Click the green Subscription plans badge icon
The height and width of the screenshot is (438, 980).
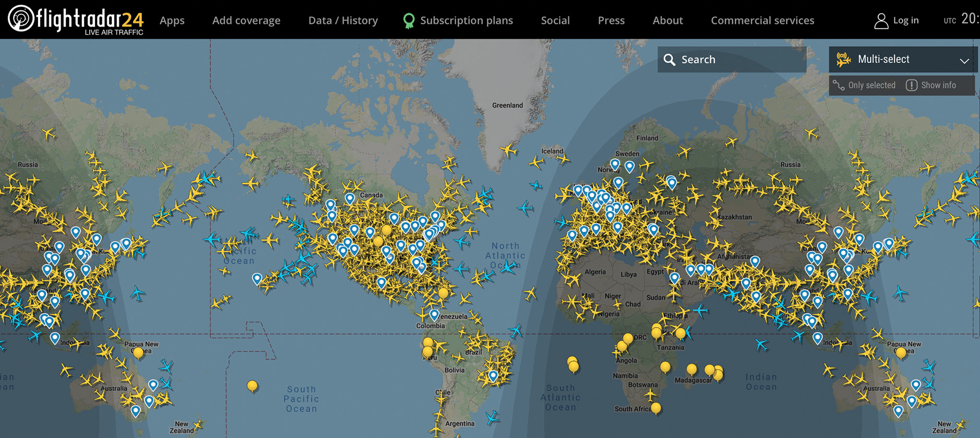click(x=409, y=21)
